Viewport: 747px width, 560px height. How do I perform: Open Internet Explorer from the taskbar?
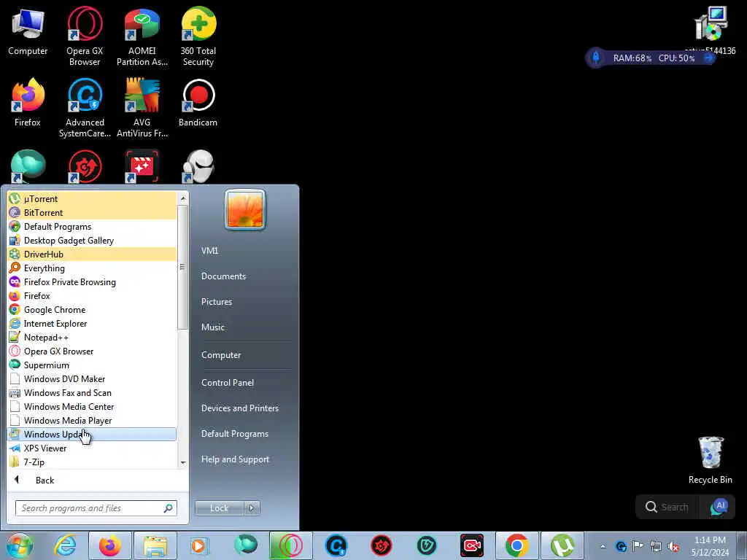(x=65, y=545)
